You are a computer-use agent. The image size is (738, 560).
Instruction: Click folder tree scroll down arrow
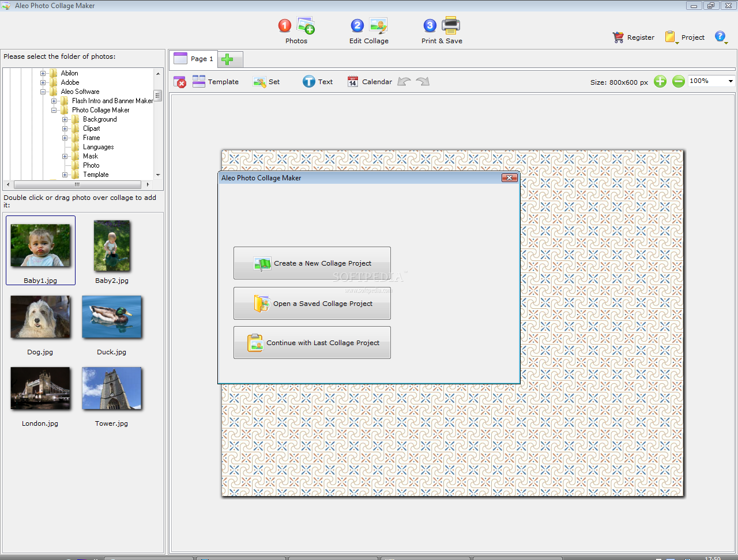[158, 175]
